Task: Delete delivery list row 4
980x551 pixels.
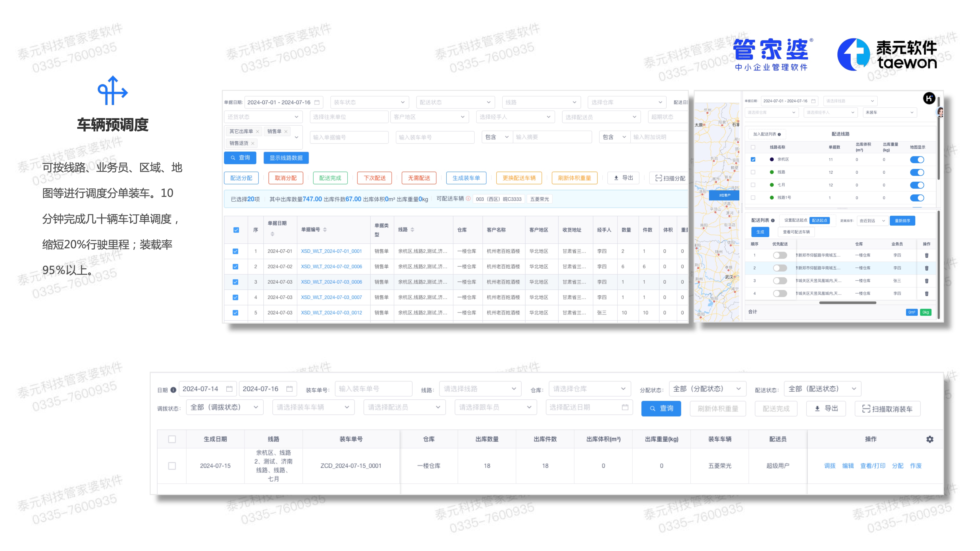Action: [927, 294]
